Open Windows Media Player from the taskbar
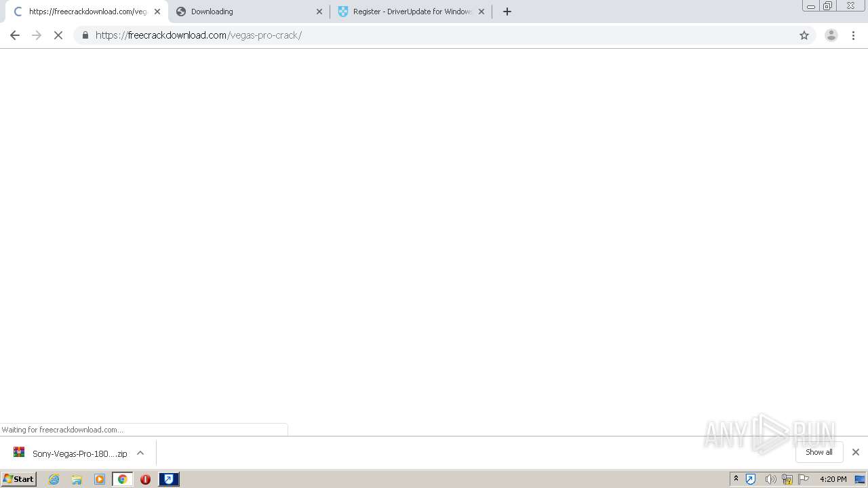 [x=100, y=479]
